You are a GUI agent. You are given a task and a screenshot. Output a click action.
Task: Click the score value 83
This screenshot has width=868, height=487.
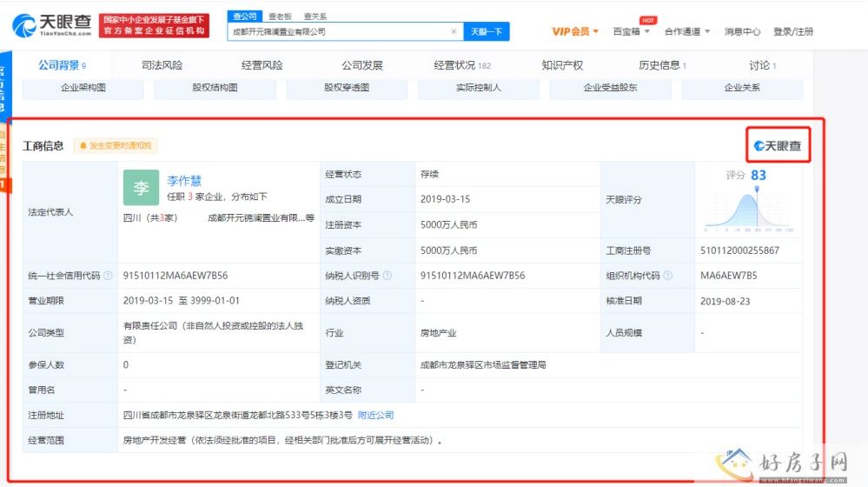click(759, 175)
